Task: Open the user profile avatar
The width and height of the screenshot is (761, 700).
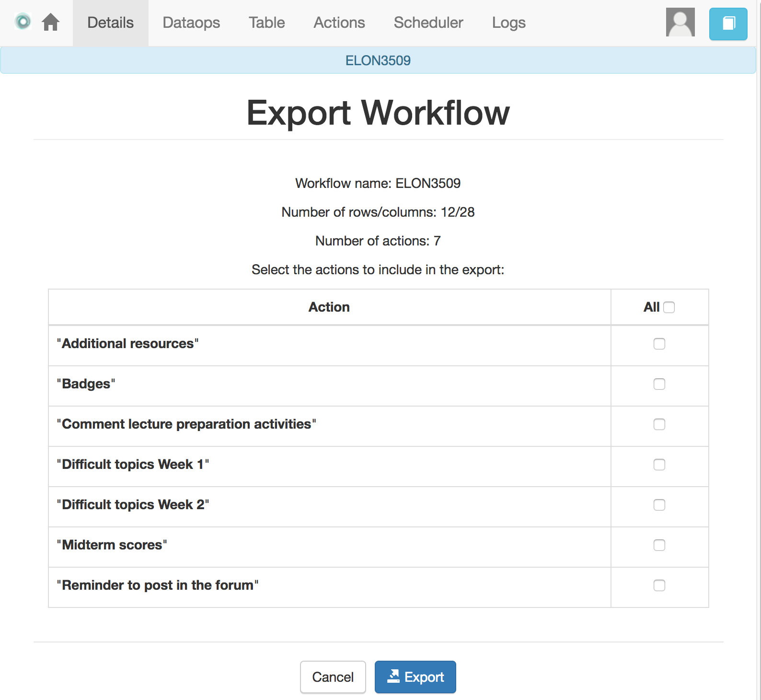Action: tap(680, 22)
